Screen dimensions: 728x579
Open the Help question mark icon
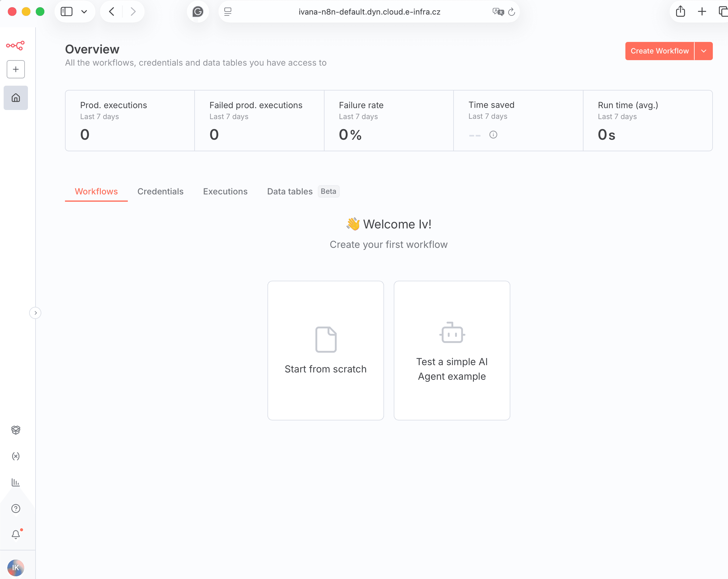tap(15, 509)
